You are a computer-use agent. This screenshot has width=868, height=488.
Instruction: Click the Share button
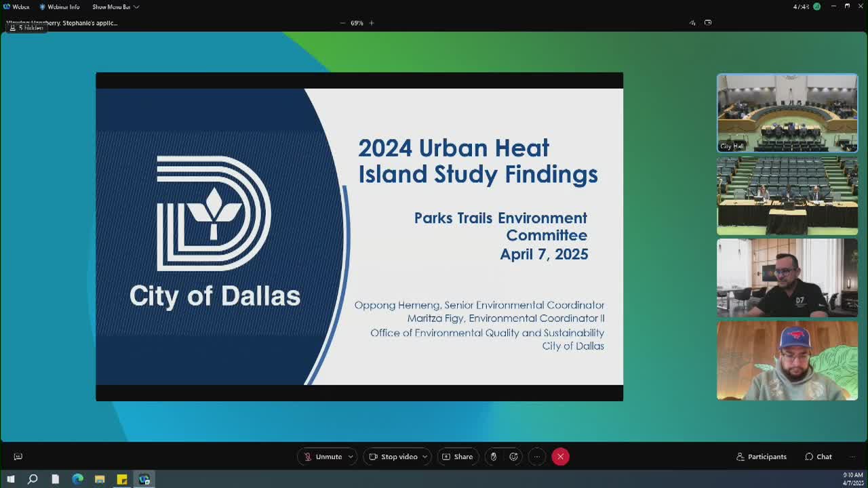click(458, 456)
